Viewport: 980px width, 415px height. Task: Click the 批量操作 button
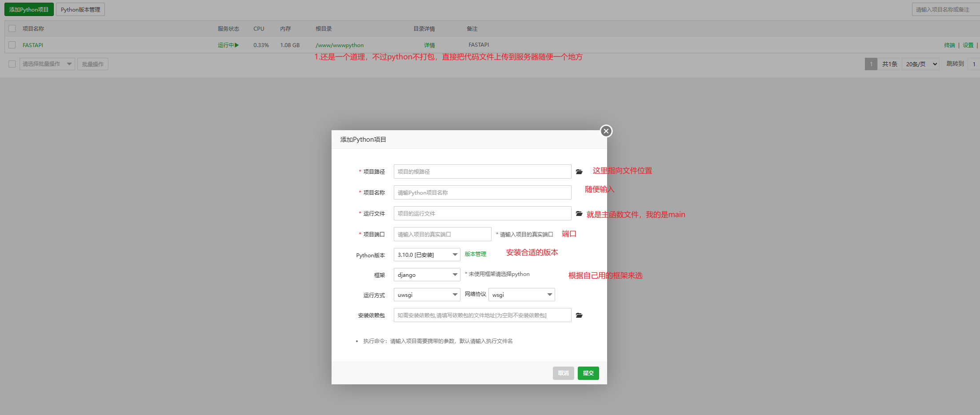point(93,64)
